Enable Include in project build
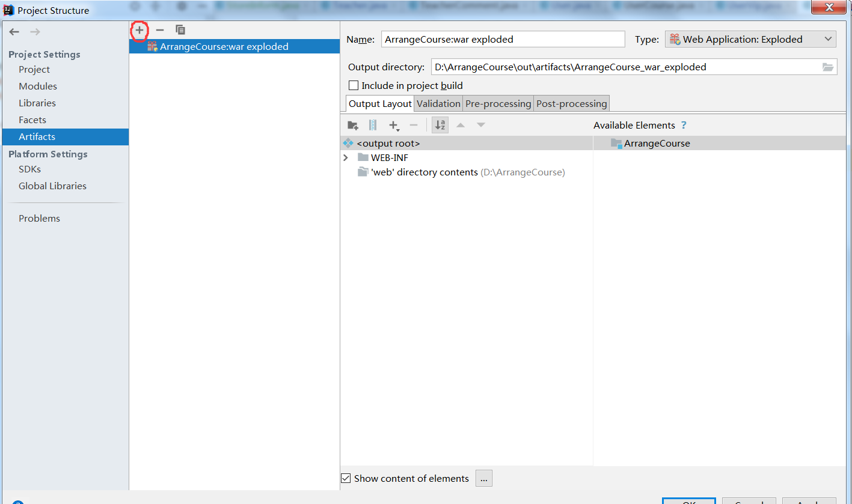The width and height of the screenshot is (852, 504). pos(354,85)
